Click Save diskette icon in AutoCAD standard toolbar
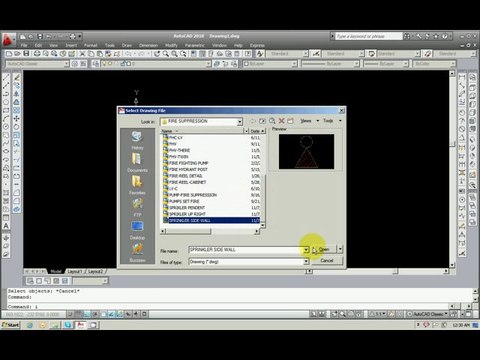The width and height of the screenshot is (480, 360). click(26, 54)
